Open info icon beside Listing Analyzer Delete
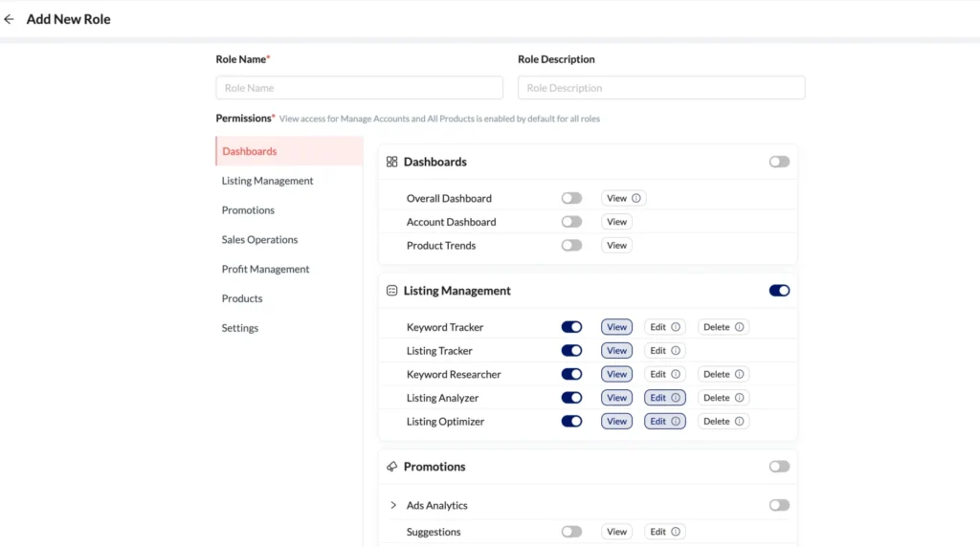 740,398
